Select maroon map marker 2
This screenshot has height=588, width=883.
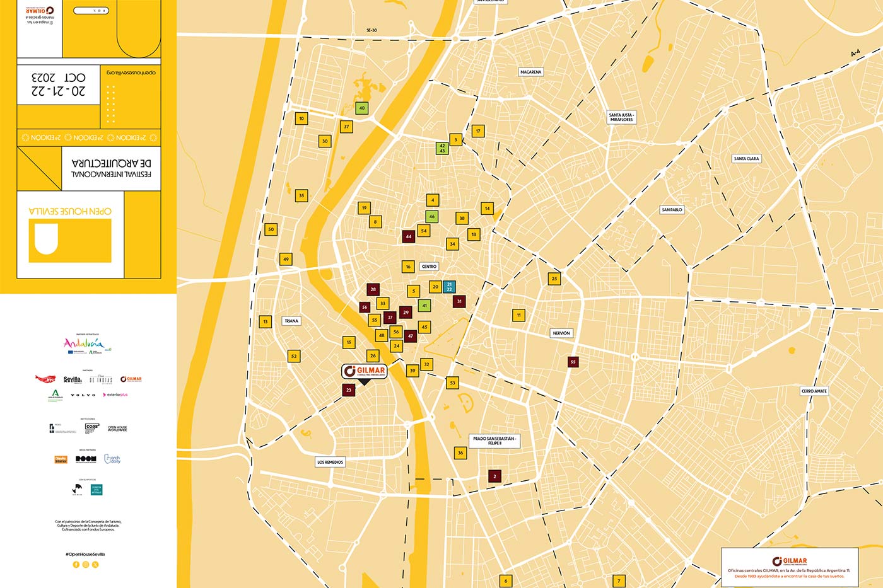pos(495,476)
